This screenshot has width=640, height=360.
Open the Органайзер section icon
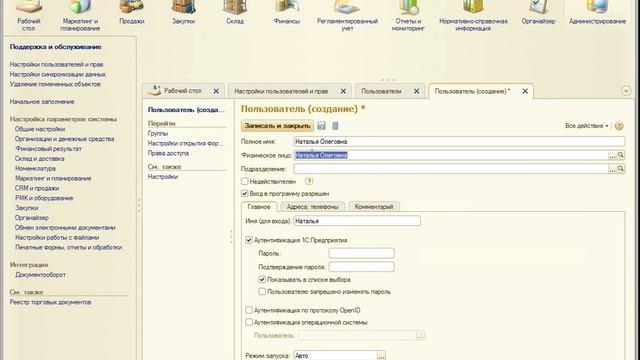coord(538,7)
